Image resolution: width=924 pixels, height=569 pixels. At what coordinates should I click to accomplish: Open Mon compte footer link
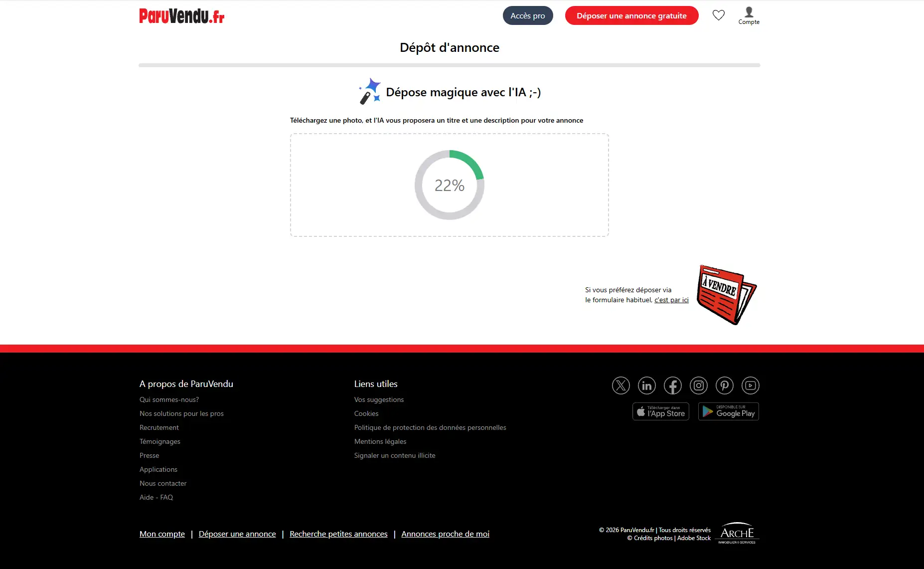pyautogui.click(x=162, y=534)
